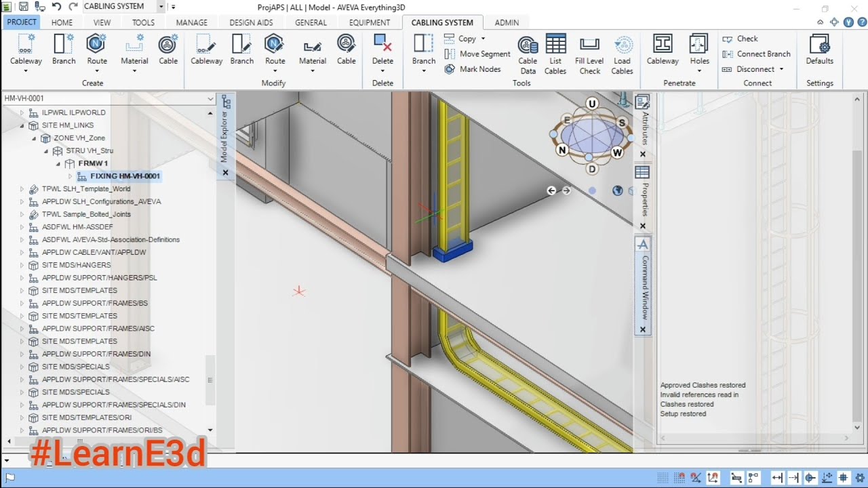868x488 pixels.
Task: Switch to HOME tab
Action: coord(62,22)
